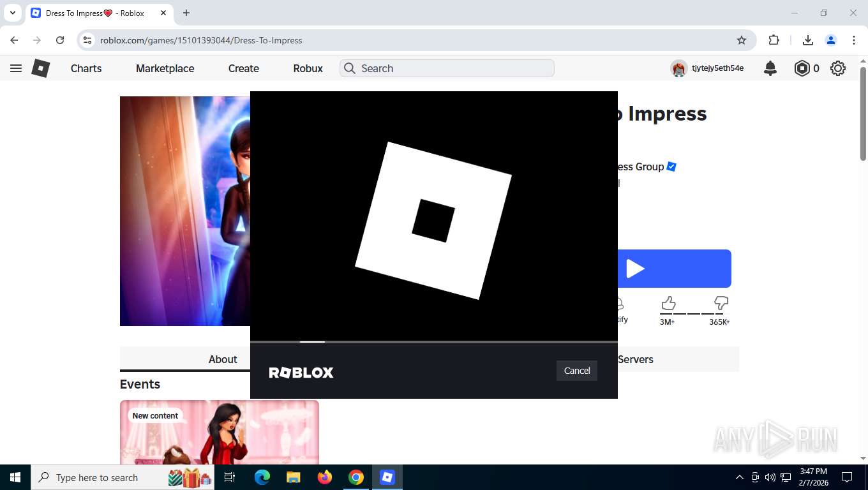Click the blue Play button
Image resolution: width=868 pixels, height=490 pixels.
click(x=674, y=269)
